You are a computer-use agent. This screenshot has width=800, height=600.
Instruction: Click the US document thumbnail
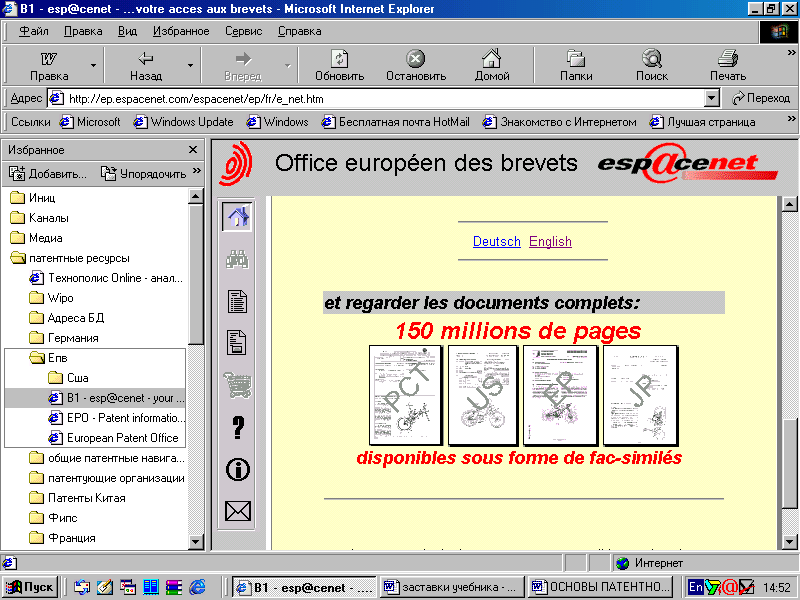click(x=483, y=395)
